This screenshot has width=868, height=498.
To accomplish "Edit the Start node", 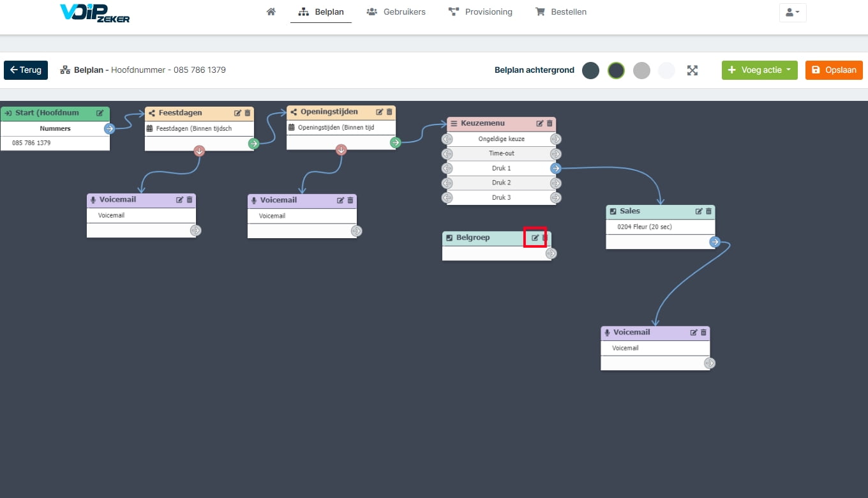I will tap(100, 113).
